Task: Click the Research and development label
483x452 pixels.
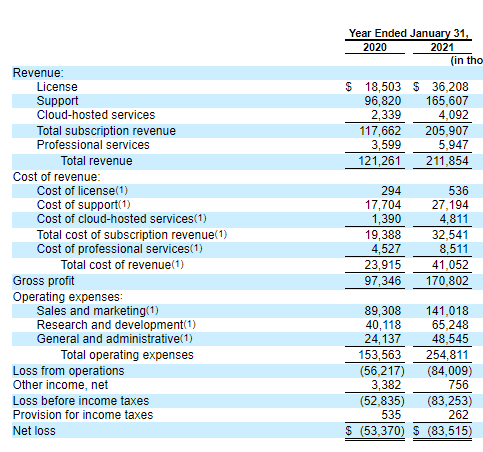Action: (116, 325)
